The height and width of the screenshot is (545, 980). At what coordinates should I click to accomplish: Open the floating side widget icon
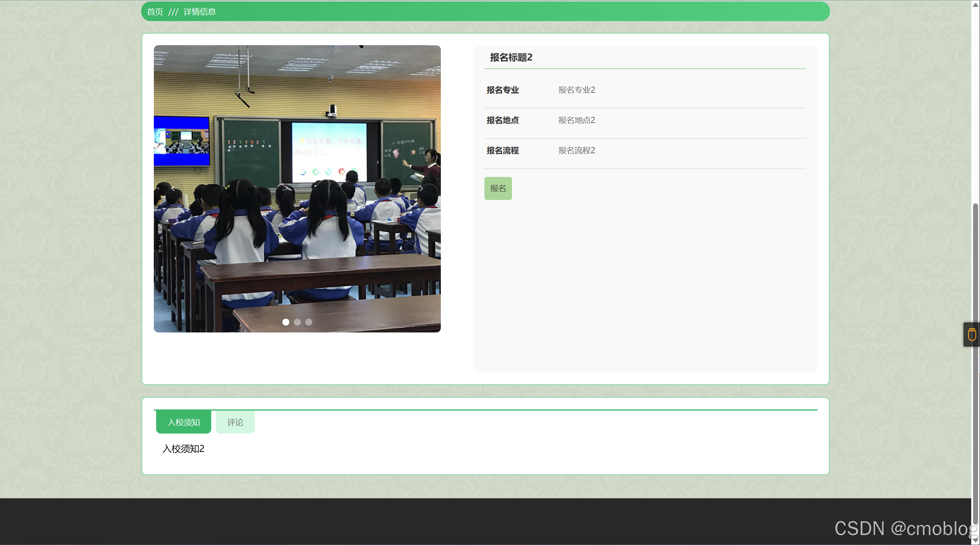point(972,334)
